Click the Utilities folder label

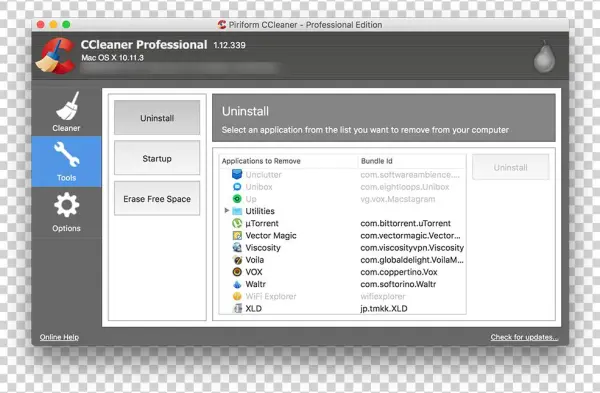click(x=260, y=211)
